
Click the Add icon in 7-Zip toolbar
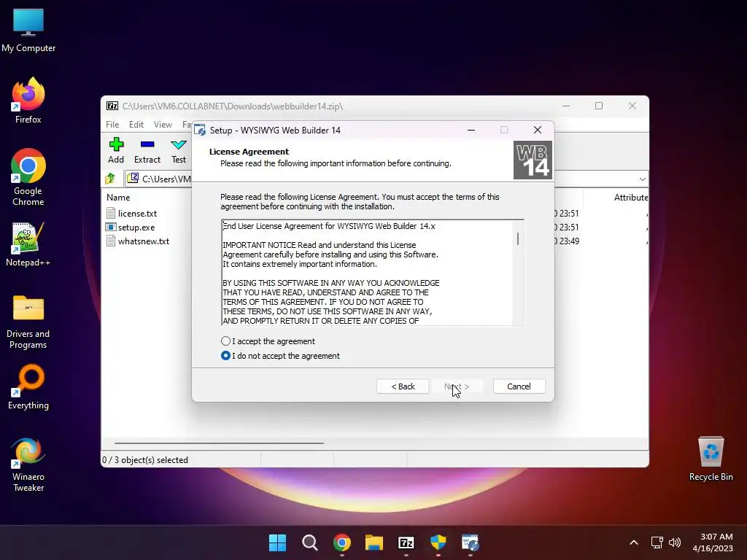click(x=116, y=150)
